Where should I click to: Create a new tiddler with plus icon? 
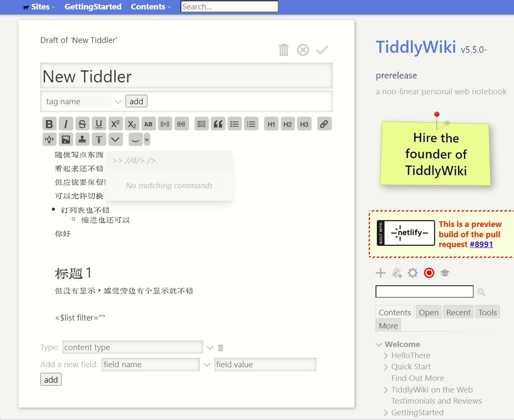381,273
